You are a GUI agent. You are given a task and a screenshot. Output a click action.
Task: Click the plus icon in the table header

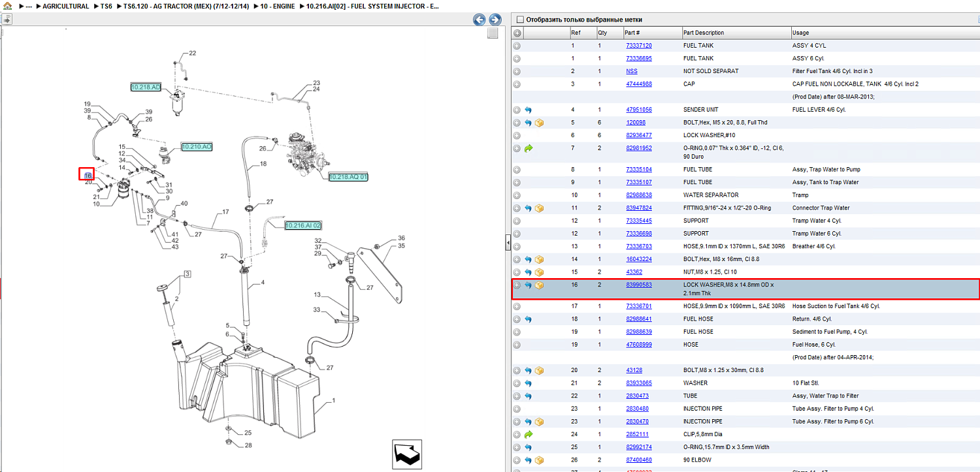517,33
